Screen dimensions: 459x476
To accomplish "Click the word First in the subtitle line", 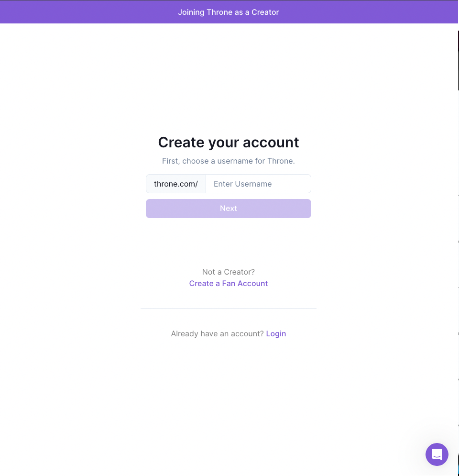I will pyautogui.click(x=171, y=161).
